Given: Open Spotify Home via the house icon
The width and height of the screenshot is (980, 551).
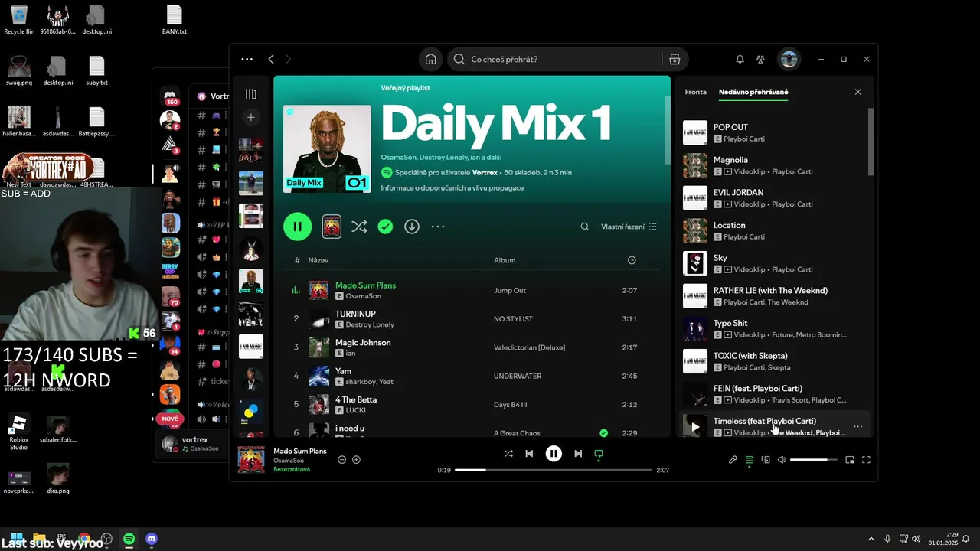Looking at the screenshot, I should point(431,59).
